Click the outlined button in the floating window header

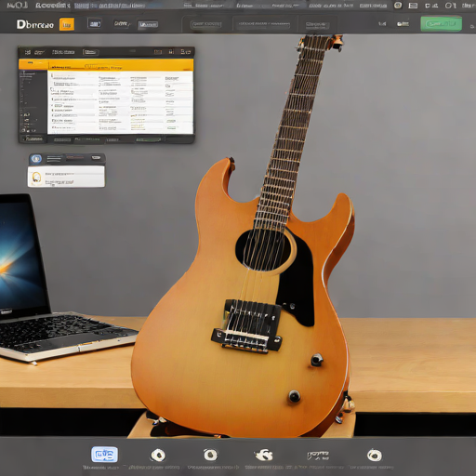tap(90, 52)
